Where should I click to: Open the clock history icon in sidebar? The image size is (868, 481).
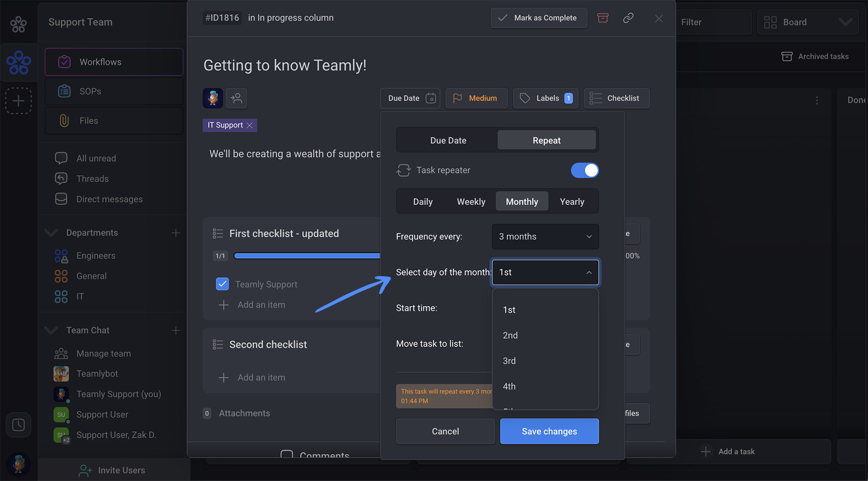[19, 425]
